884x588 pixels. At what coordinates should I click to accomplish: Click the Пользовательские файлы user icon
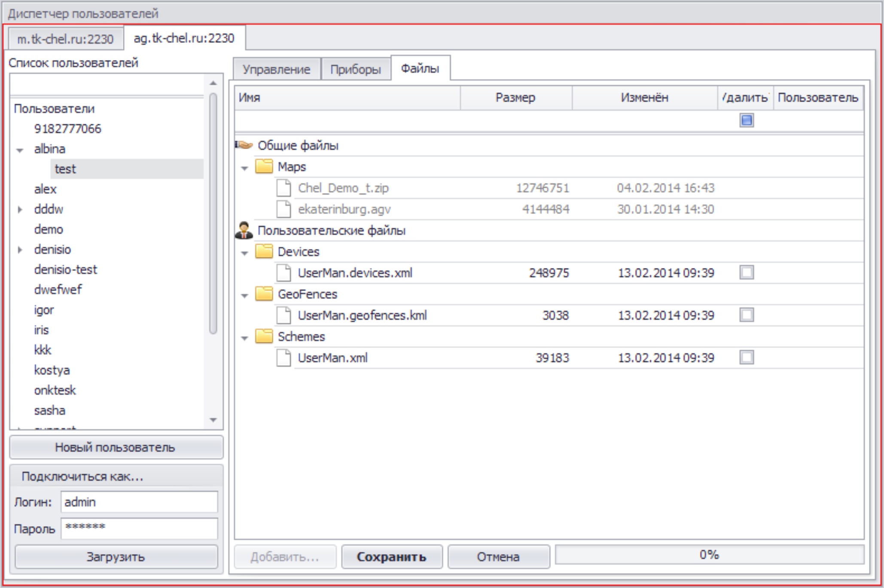pyautogui.click(x=244, y=230)
